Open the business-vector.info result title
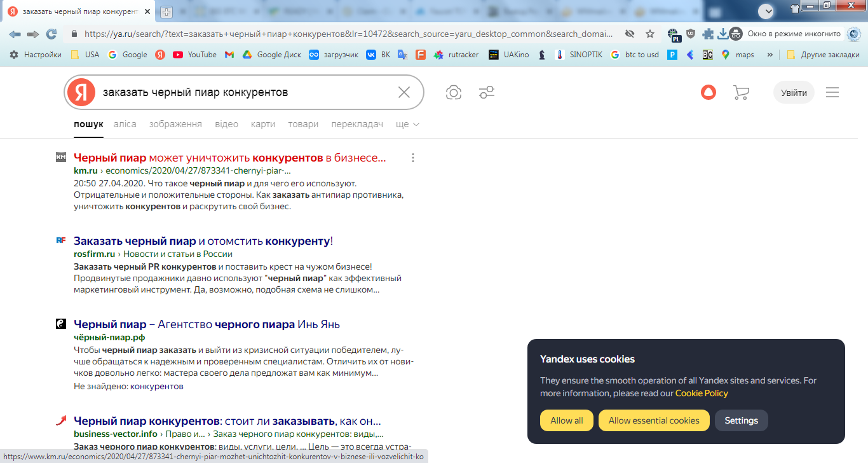Viewport: 868px width, 463px height. coord(227,421)
